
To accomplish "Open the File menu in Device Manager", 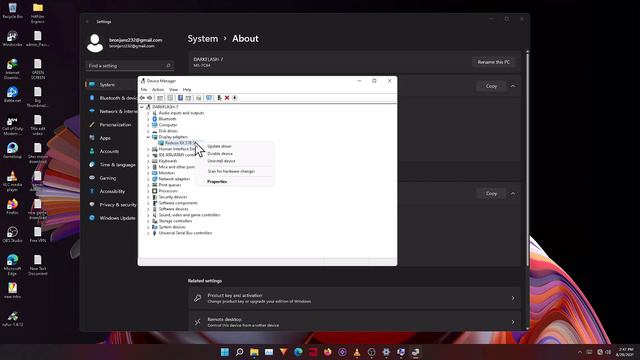I will [144, 89].
